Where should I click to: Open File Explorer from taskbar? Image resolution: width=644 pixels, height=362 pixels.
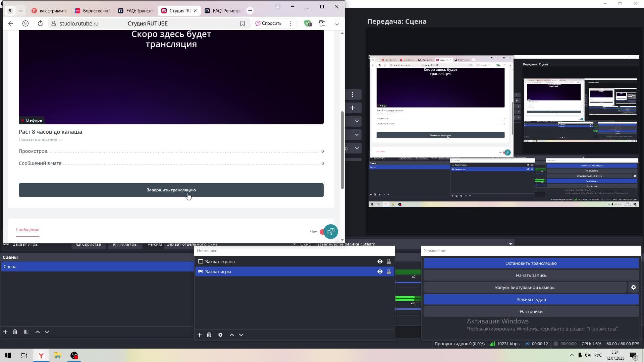(x=57, y=355)
